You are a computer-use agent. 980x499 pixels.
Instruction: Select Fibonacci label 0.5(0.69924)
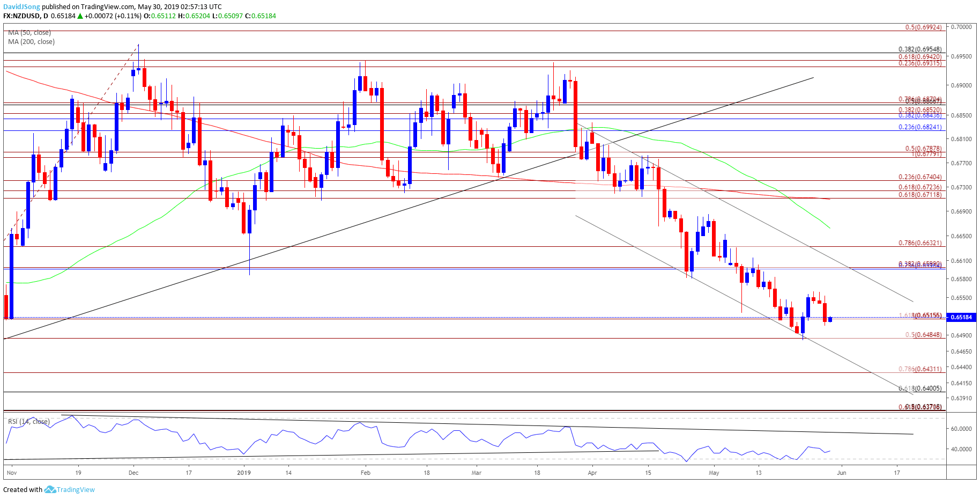coord(923,27)
